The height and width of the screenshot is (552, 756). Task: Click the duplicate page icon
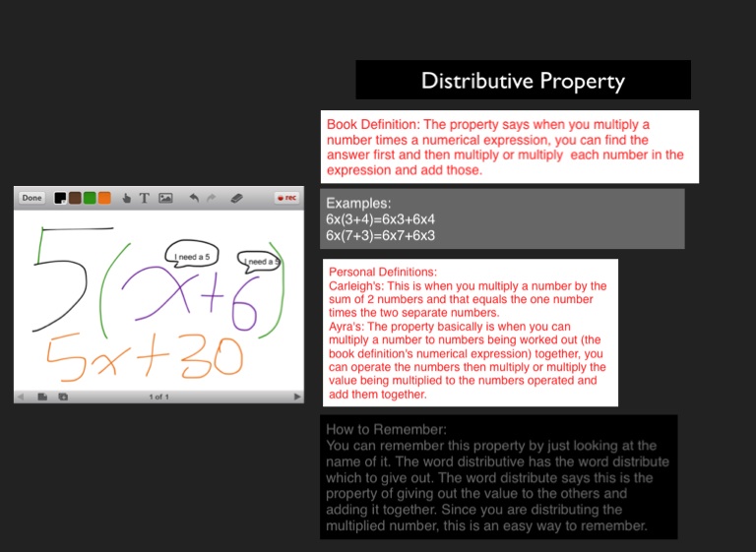tap(63, 397)
